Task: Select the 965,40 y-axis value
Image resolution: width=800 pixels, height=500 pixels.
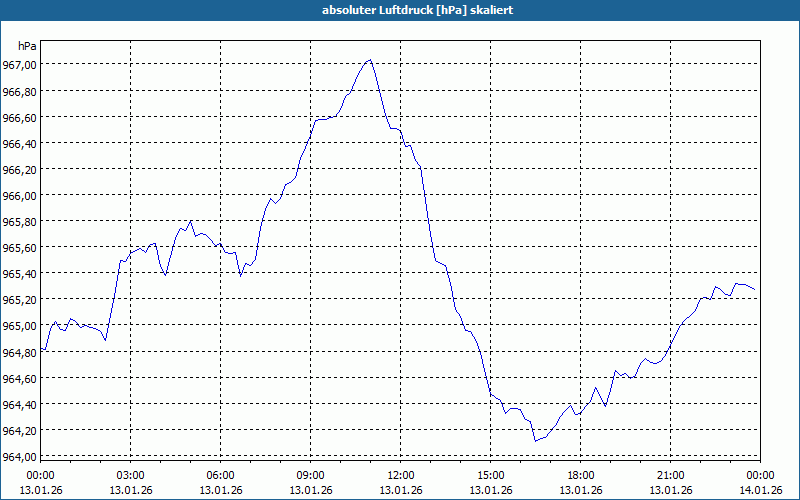Action: pos(20,273)
